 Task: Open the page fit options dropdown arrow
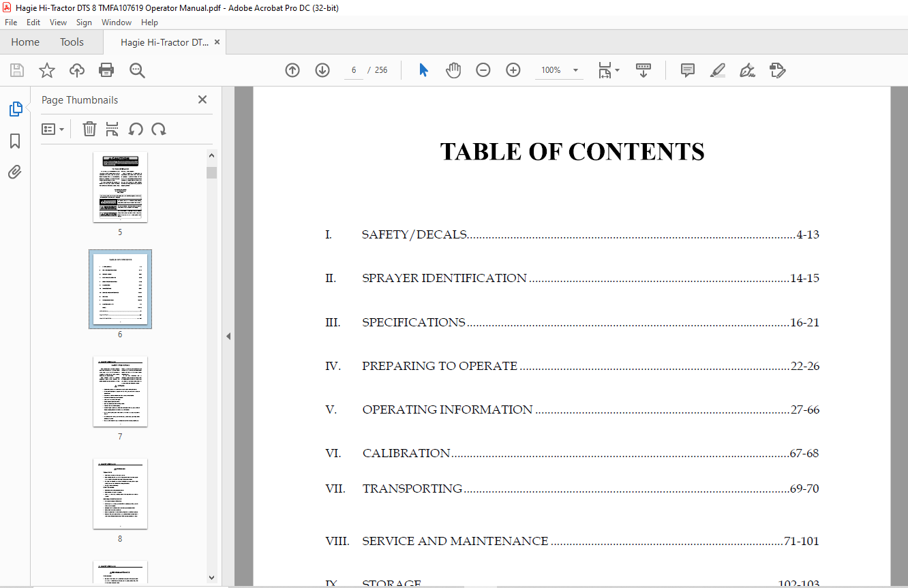[617, 70]
